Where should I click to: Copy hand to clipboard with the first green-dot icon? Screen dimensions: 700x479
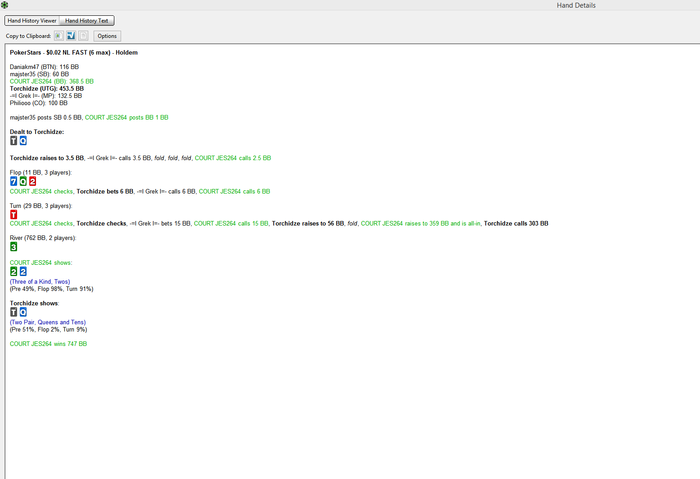click(x=58, y=36)
